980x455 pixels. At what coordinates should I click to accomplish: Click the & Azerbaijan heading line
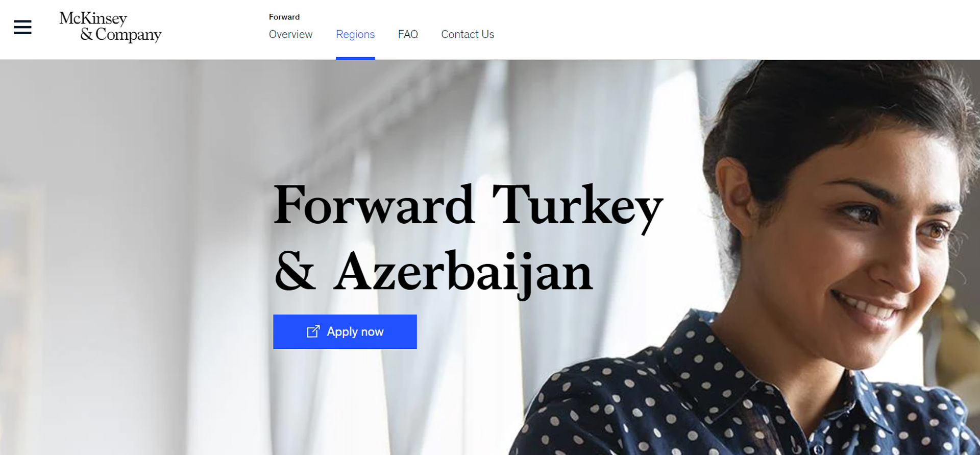coord(433,272)
